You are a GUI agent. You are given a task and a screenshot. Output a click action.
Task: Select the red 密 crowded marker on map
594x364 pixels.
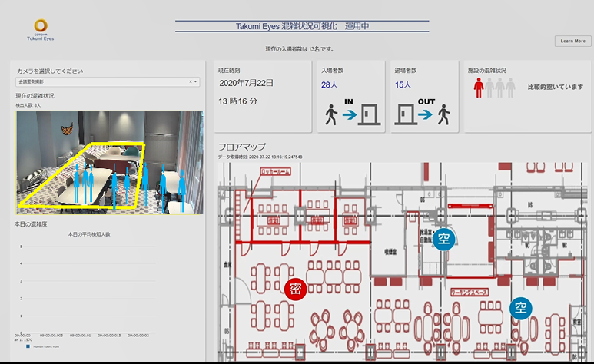(295, 290)
